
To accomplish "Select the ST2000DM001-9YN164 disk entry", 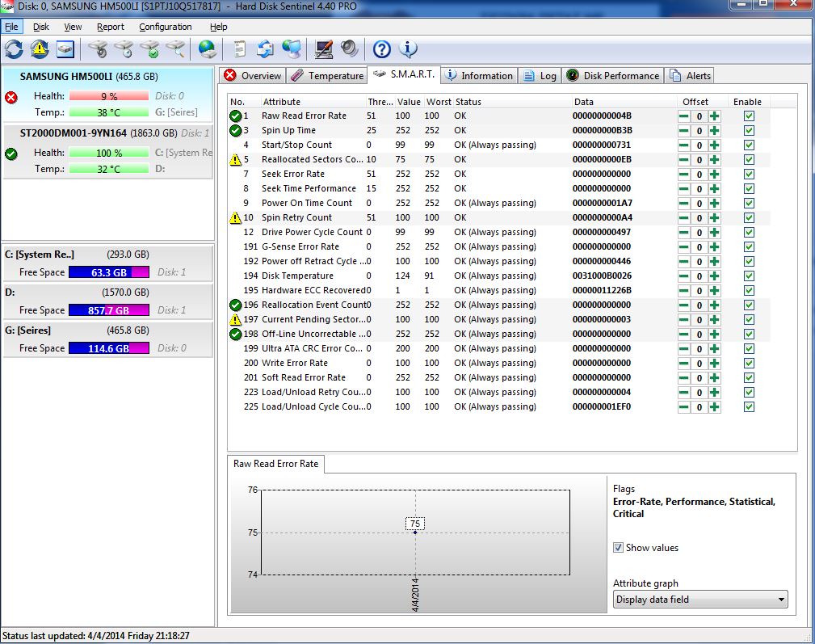I will (x=107, y=152).
